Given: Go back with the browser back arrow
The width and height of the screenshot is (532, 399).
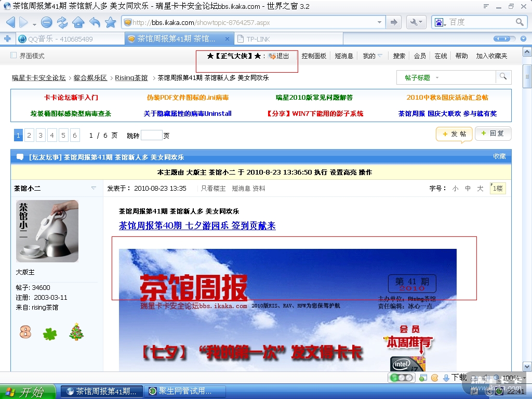Looking at the screenshot, I should pos(10,22).
